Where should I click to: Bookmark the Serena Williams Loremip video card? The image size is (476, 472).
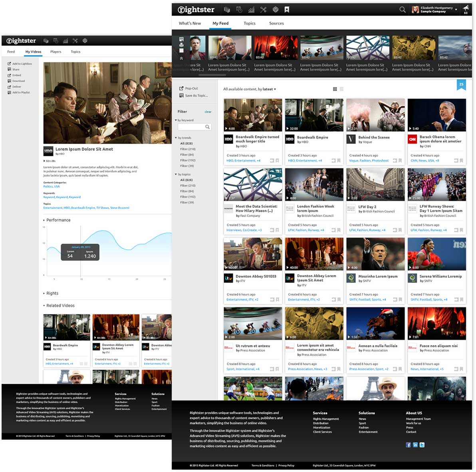(x=462, y=299)
